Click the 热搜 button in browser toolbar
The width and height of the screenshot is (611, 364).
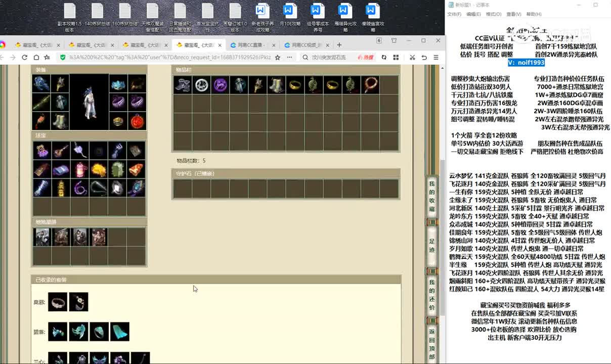(x=365, y=58)
